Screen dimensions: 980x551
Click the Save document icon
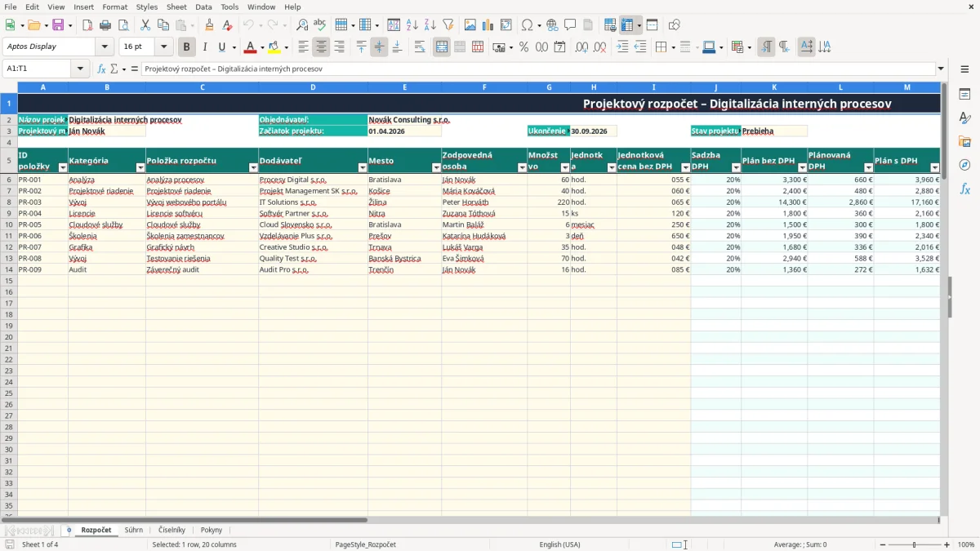click(58, 25)
